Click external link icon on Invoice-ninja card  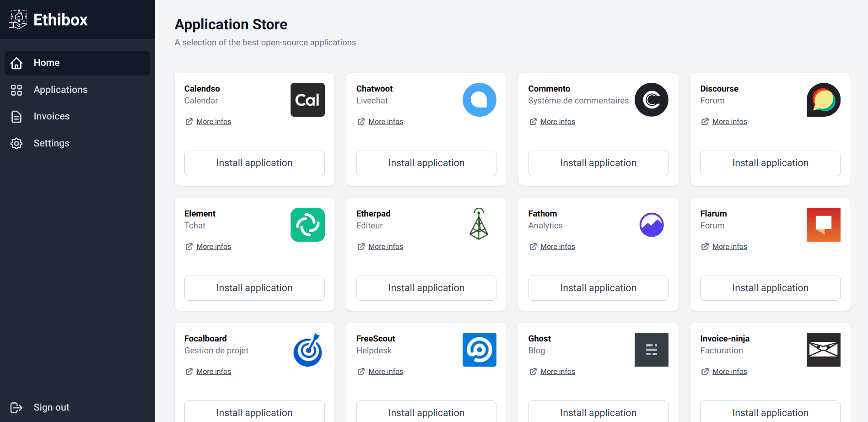[705, 372]
